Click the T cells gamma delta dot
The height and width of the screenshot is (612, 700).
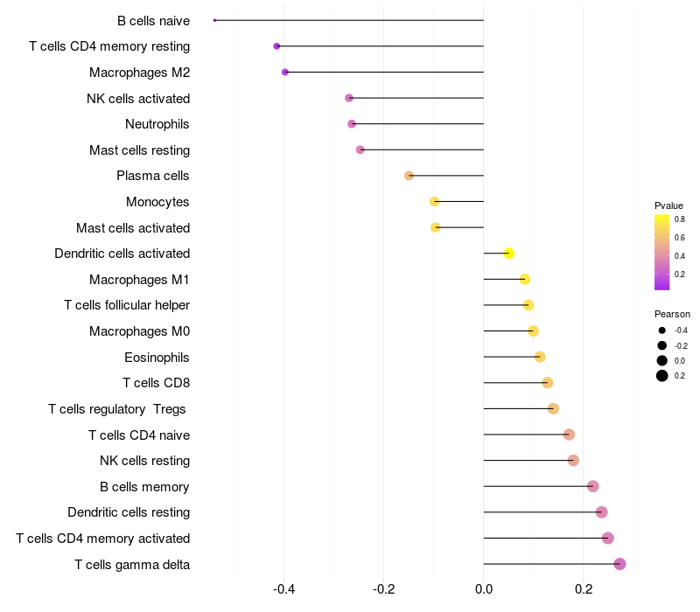coord(619,564)
